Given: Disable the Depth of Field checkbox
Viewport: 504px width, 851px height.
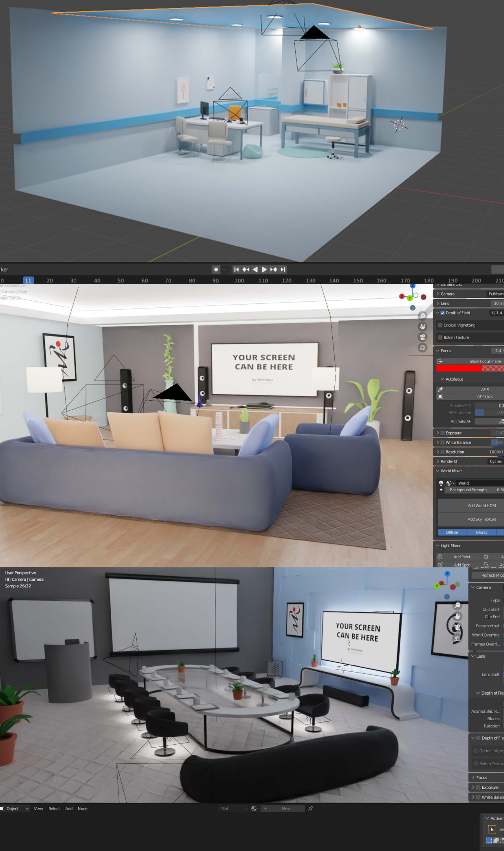Looking at the screenshot, I should point(443,313).
